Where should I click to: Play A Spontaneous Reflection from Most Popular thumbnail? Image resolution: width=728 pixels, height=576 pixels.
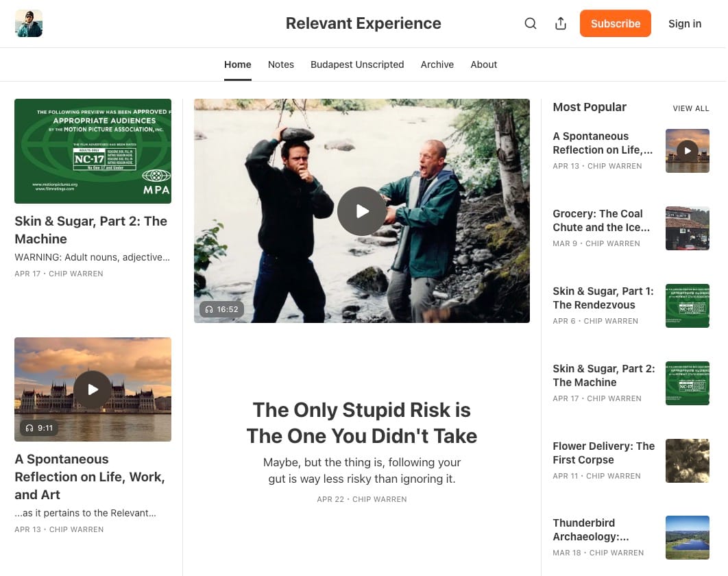tap(687, 150)
